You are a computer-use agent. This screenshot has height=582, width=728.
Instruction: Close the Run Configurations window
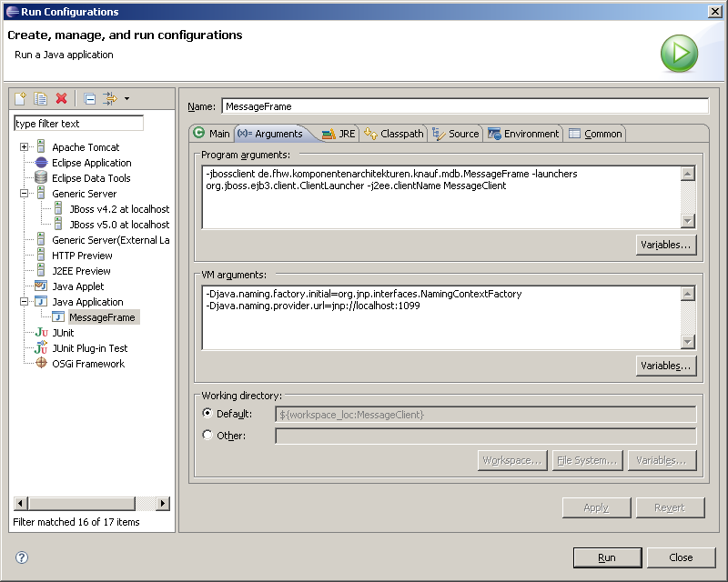(714, 12)
